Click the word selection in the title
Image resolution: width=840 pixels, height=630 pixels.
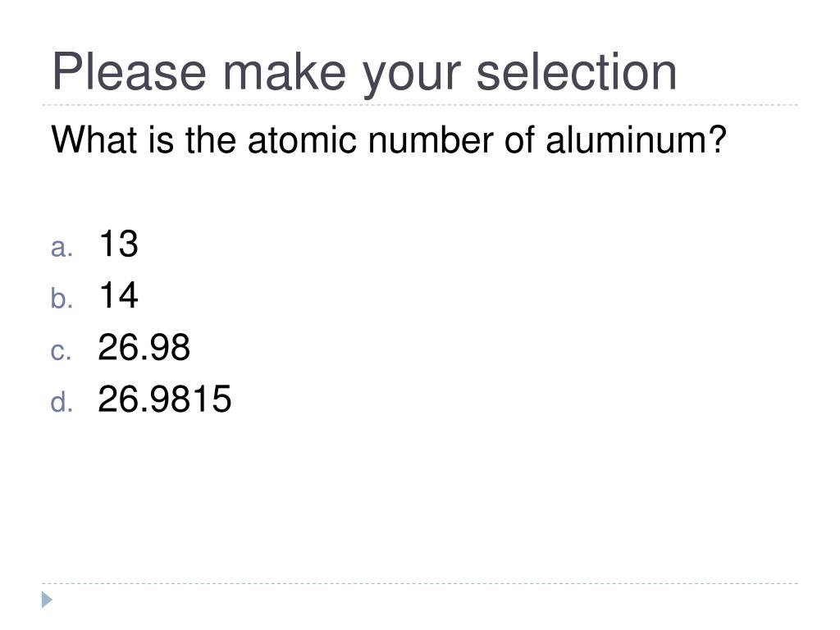577,72
